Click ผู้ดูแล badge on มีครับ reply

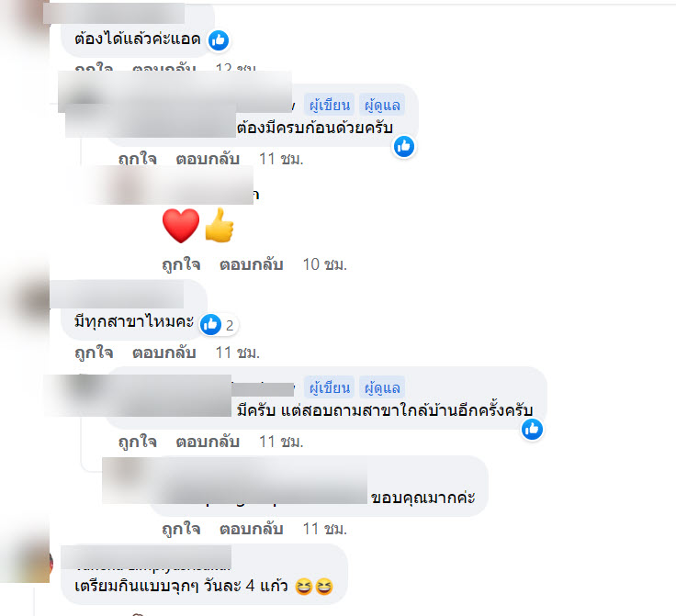point(382,387)
